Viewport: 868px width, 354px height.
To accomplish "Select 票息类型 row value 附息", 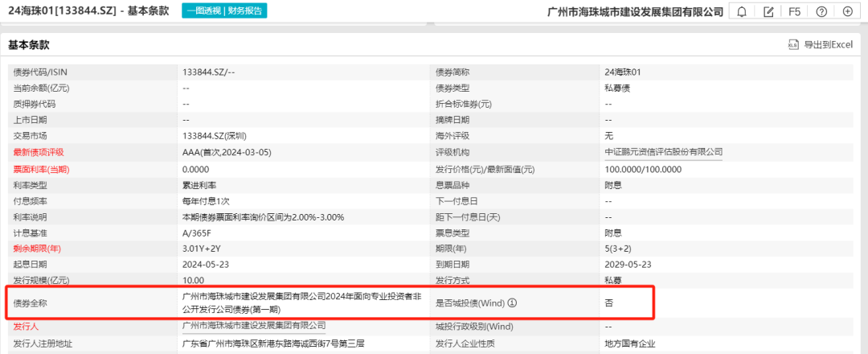I will coord(613,233).
